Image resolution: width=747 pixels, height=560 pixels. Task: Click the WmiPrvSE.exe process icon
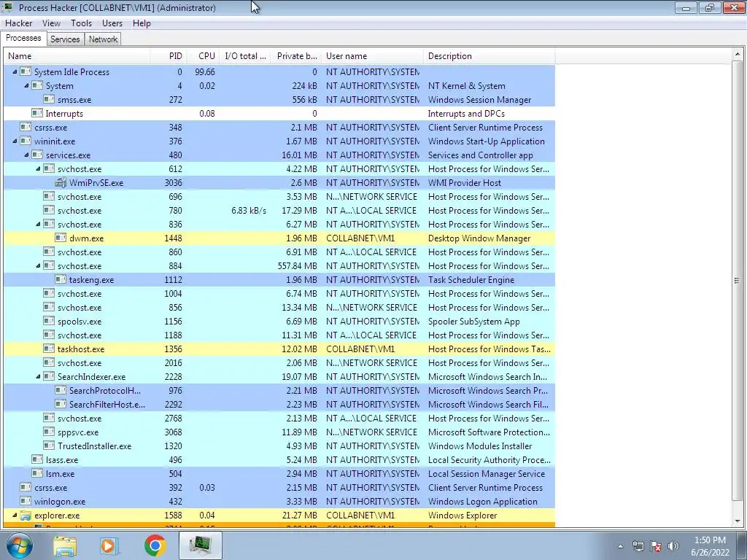click(x=61, y=183)
